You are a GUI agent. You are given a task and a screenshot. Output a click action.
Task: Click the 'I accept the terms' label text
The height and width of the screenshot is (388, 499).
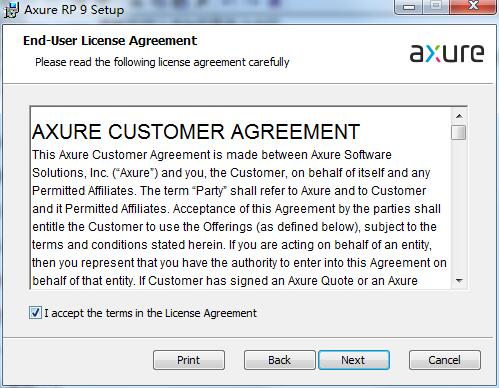(150, 313)
